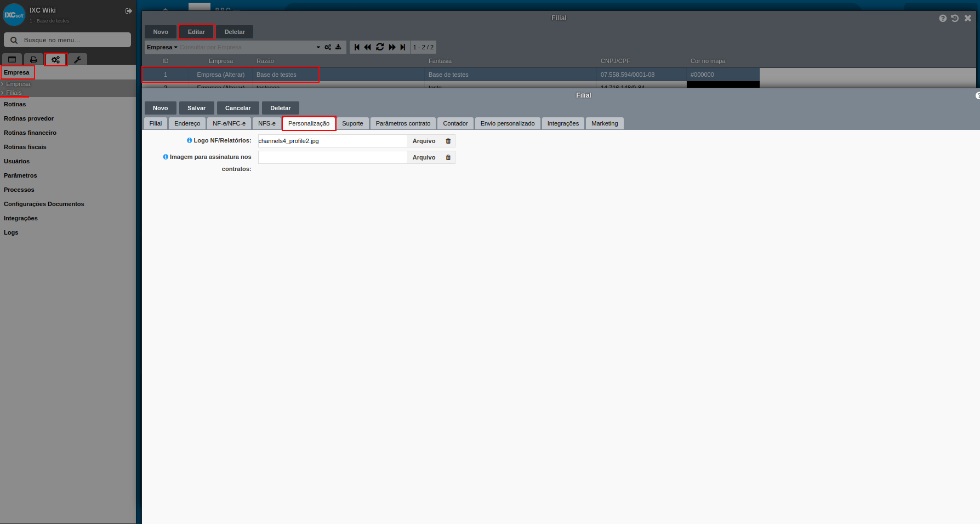The height and width of the screenshot is (524, 980).
Task: Switch to the Integrações tab in the form
Action: click(x=563, y=123)
